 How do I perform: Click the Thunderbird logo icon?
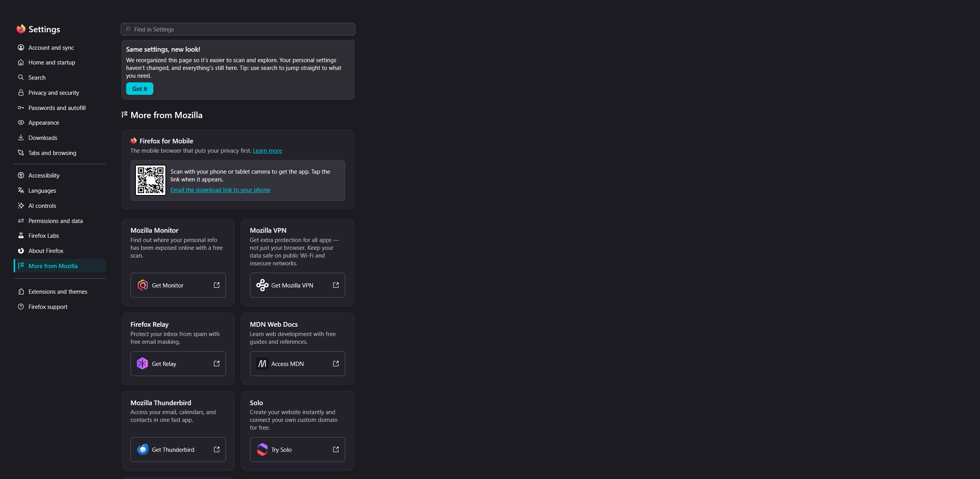(142, 449)
